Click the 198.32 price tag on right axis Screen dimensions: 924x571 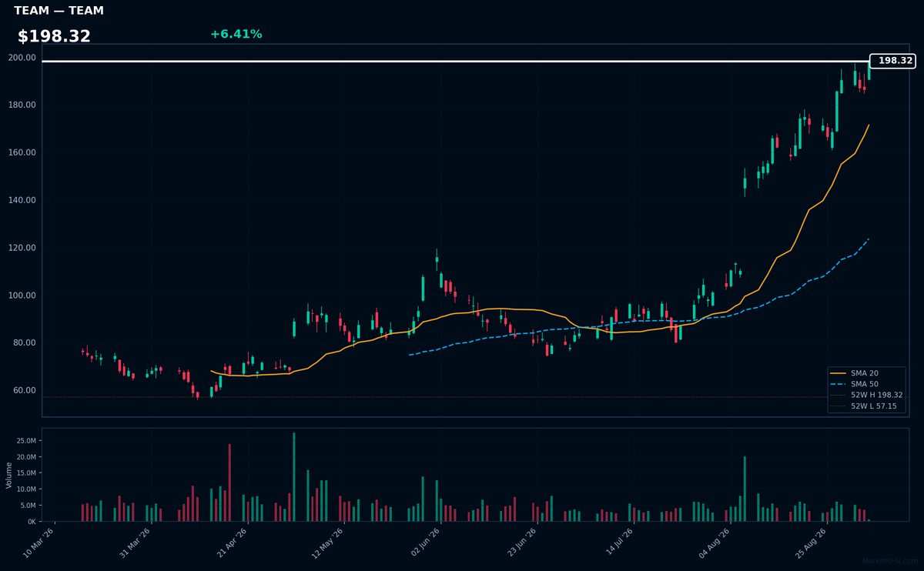pos(892,61)
